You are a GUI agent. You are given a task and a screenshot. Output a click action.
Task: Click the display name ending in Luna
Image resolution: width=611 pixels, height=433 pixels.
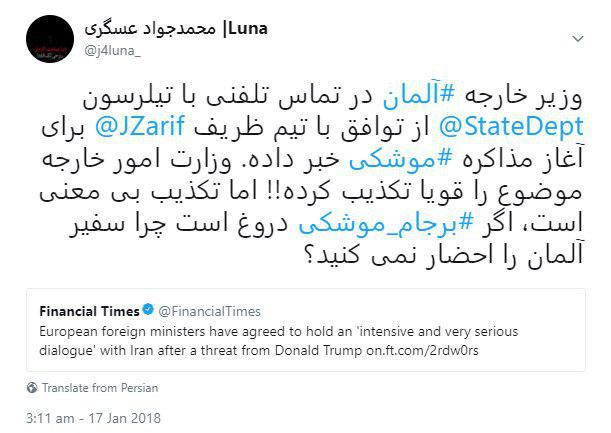(176, 29)
